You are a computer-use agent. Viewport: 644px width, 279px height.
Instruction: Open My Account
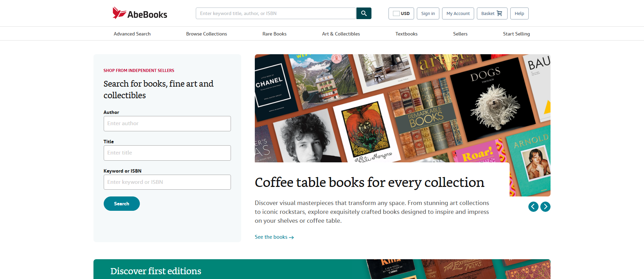(458, 14)
